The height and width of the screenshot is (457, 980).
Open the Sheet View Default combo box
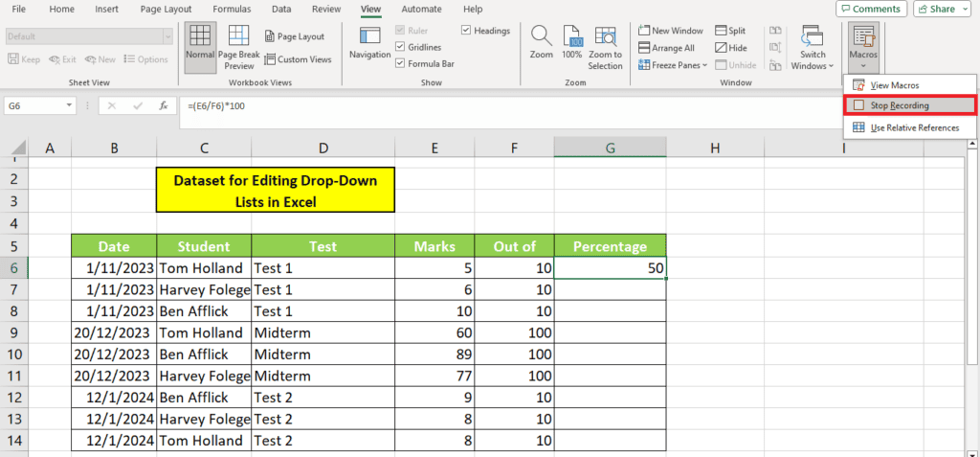[88, 36]
